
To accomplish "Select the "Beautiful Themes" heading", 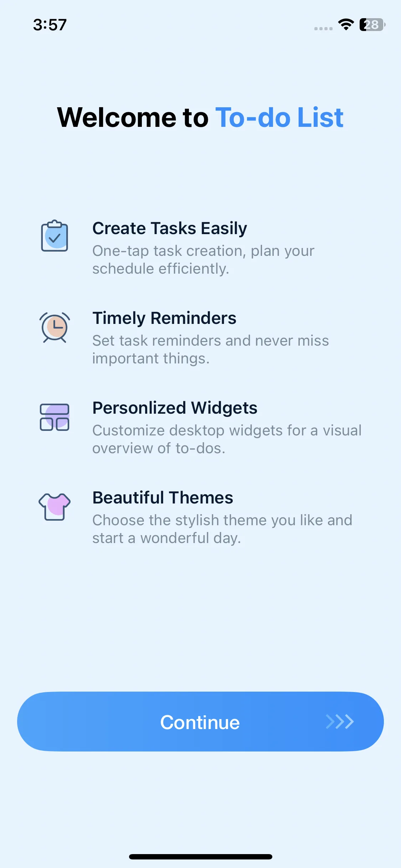I will [163, 498].
